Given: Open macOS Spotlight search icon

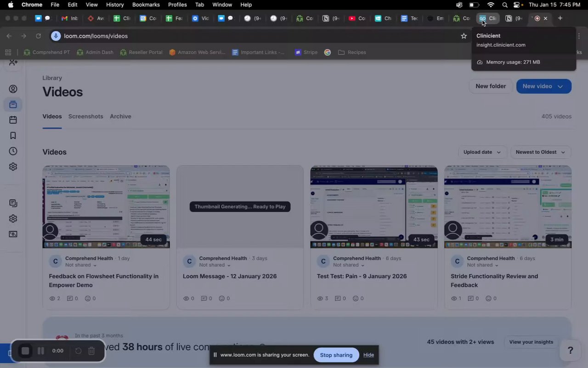Looking at the screenshot, I should coord(505,5).
